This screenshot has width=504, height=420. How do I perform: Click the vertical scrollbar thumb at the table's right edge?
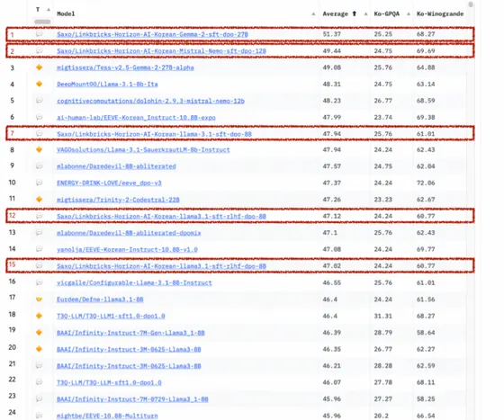coord(471,4)
